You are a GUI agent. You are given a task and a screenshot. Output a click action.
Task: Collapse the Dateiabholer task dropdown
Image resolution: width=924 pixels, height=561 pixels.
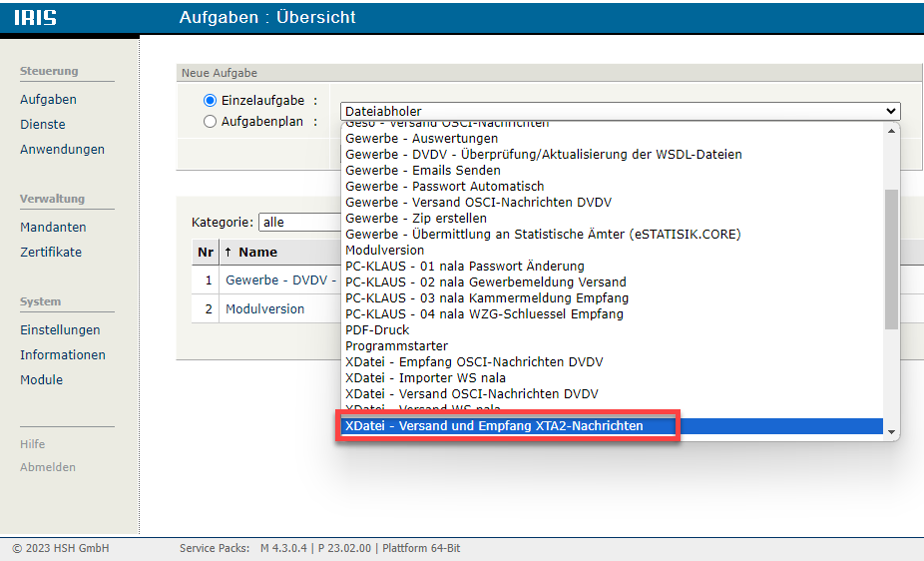pyautogui.click(x=620, y=112)
